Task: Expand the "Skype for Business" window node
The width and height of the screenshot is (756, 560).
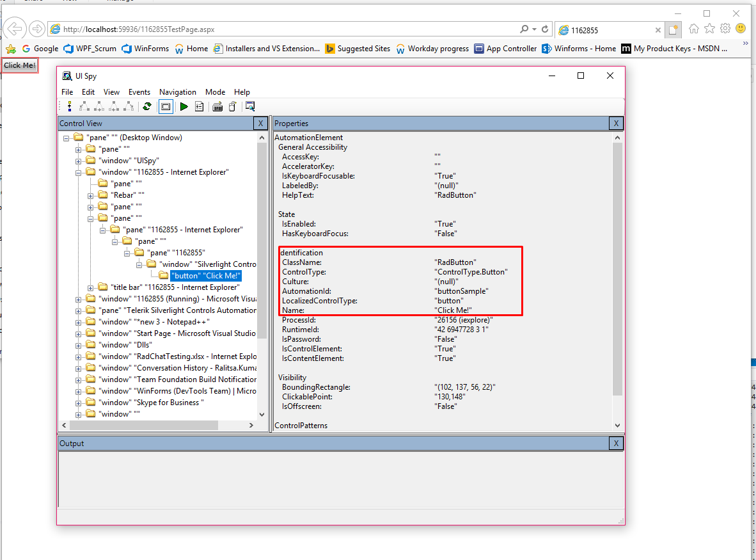Action: pos(79,403)
